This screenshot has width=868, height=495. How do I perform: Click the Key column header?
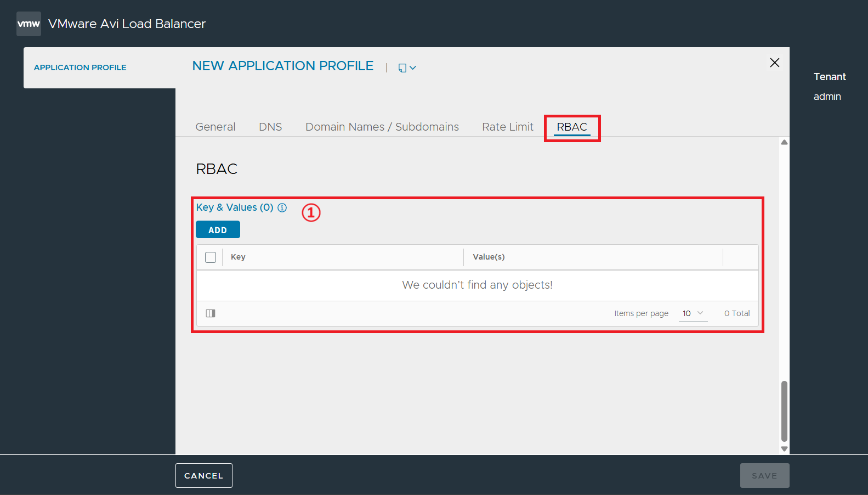click(238, 257)
